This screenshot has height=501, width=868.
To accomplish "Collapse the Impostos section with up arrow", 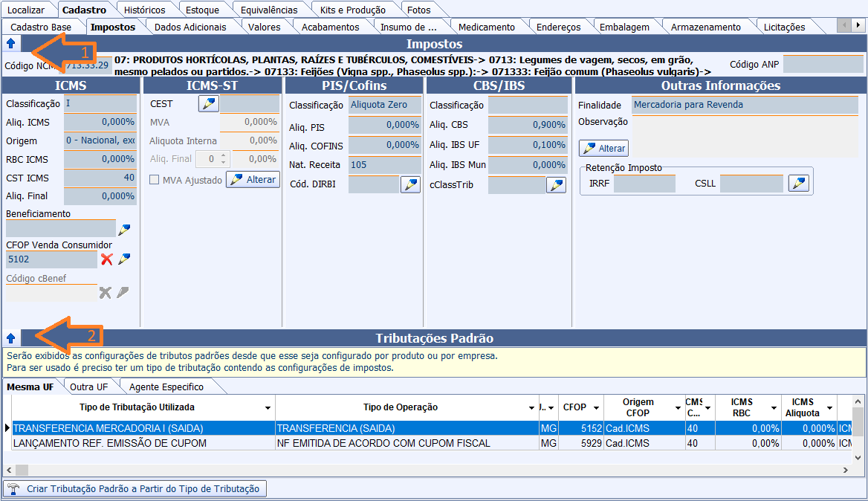I will (10, 44).
